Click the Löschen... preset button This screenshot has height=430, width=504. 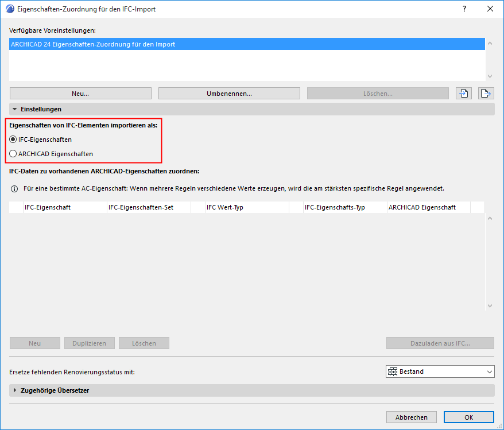[x=378, y=94]
